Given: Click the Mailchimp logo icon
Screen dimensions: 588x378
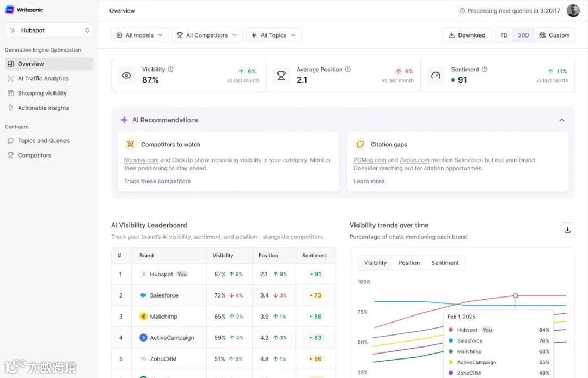Looking at the screenshot, I should [x=143, y=317].
